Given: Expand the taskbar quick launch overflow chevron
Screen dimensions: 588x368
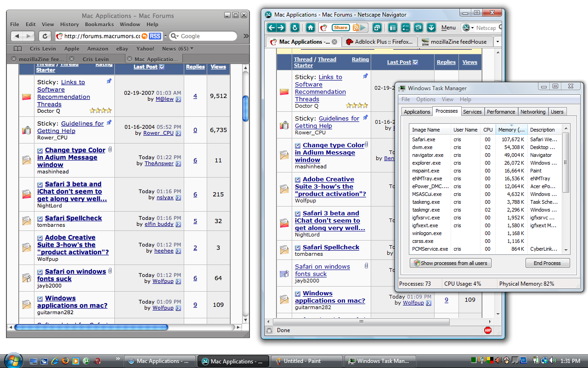Looking at the screenshot, I should point(119,358).
